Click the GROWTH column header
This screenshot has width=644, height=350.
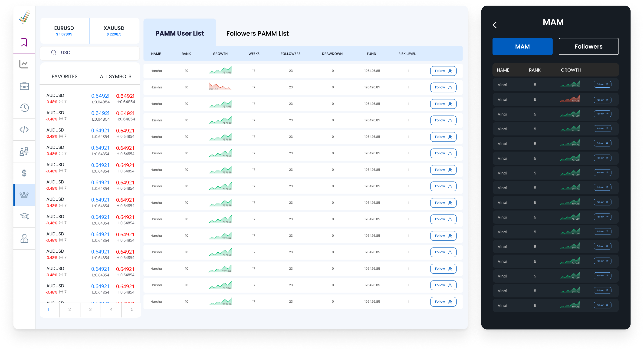220,54
